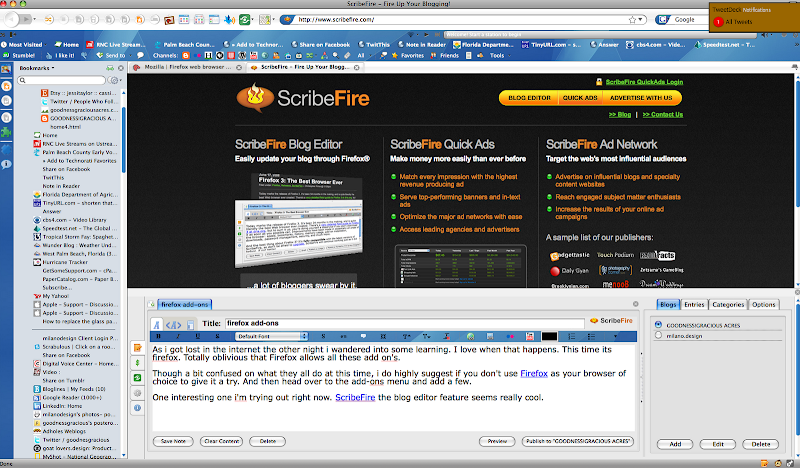800x468 pixels.
Task: Publish to GOODNESSGRACIOUS ACRES
Action: pos(578,441)
